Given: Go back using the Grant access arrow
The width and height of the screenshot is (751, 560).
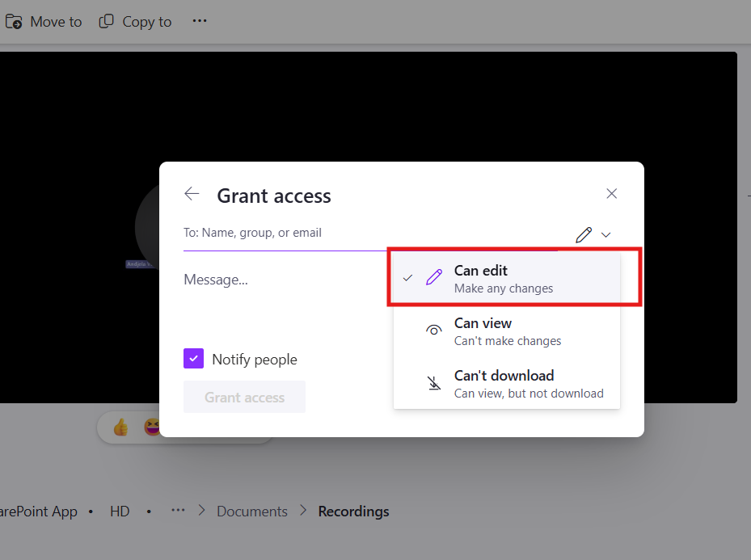Looking at the screenshot, I should click(x=192, y=194).
